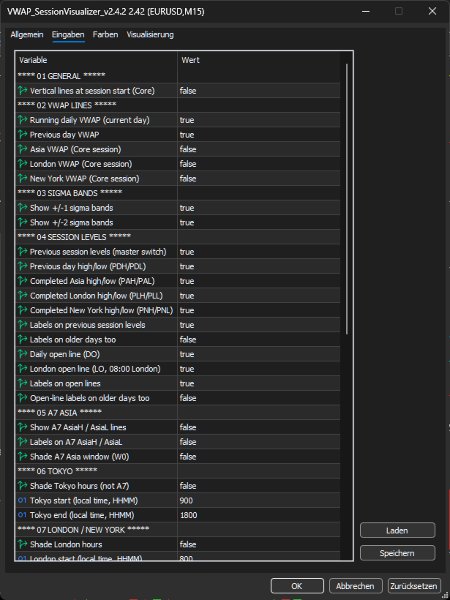Click icon beside Show A7 AsiaH / AsiaL lines
The width and height of the screenshot is (450, 600).
pyautogui.click(x=23, y=427)
